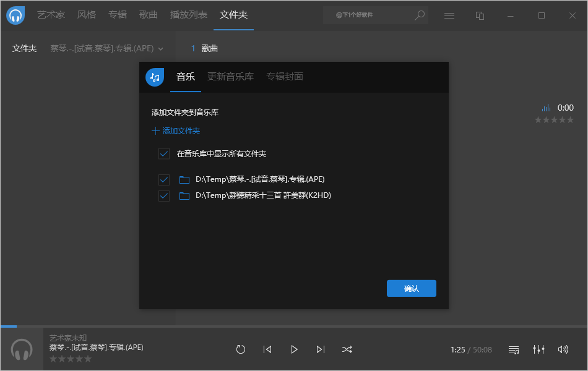Uncheck 在音乐库中显示所有文件夹
The image size is (588, 371).
[164, 153]
